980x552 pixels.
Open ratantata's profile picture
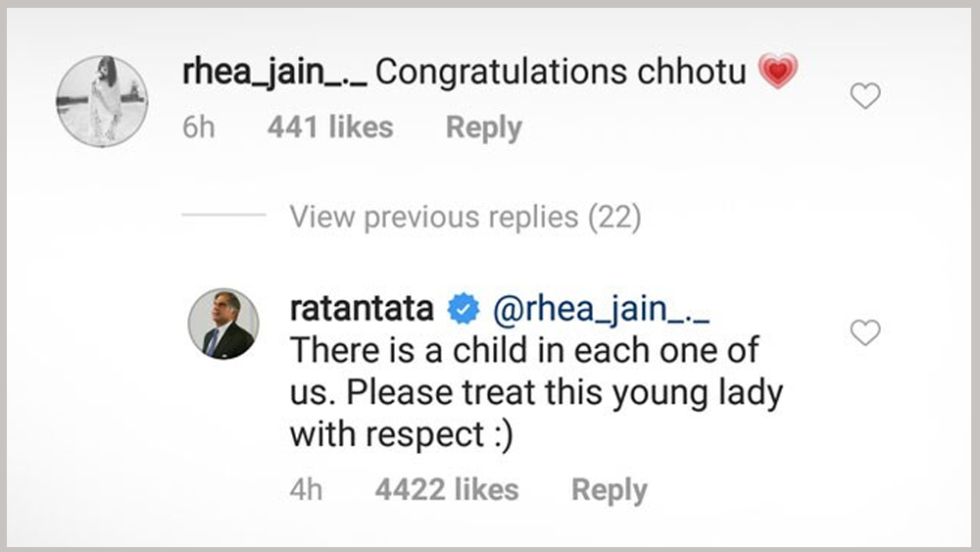223,324
